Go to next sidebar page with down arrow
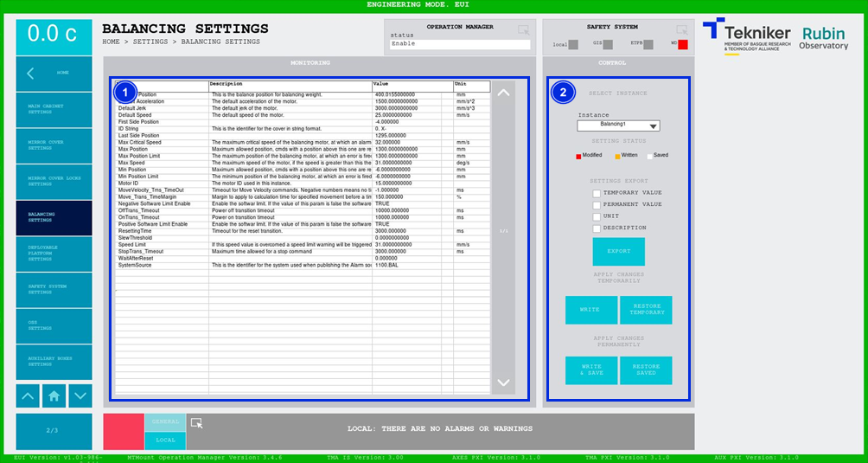Image resolution: width=868 pixels, height=463 pixels. point(80,396)
